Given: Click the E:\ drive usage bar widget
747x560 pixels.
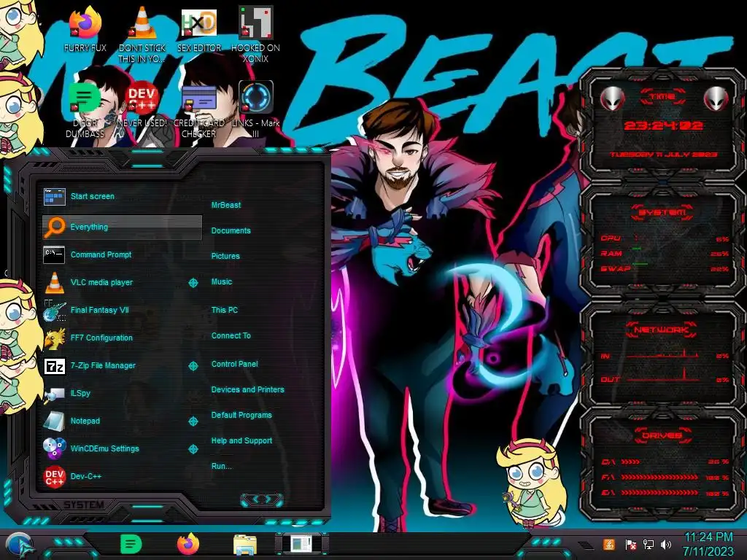Looking at the screenshot, I should (x=665, y=493).
